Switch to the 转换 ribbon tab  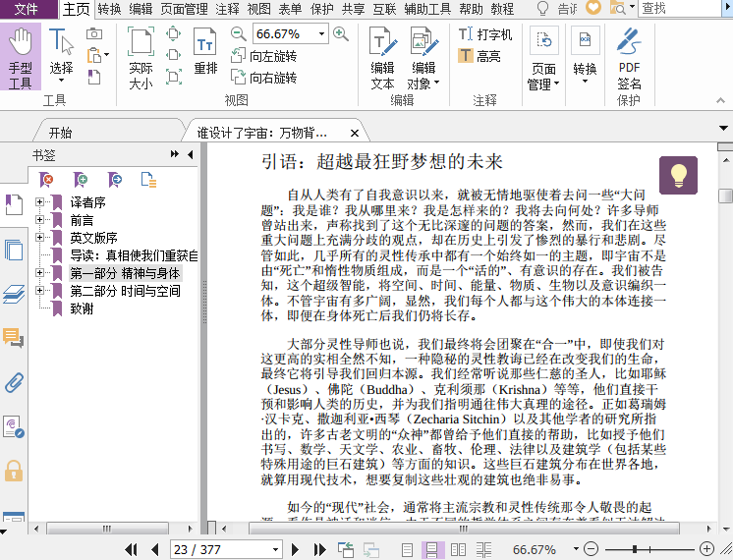click(109, 9)
